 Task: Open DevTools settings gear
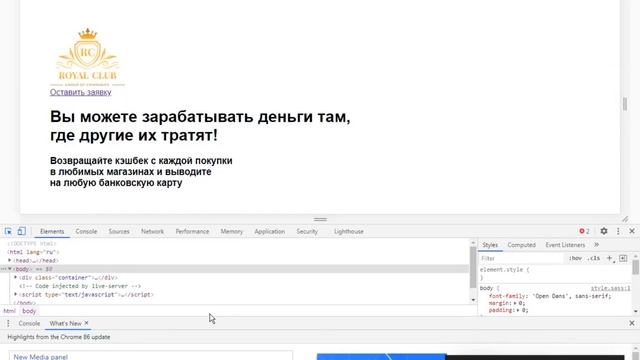pos(604,231)
